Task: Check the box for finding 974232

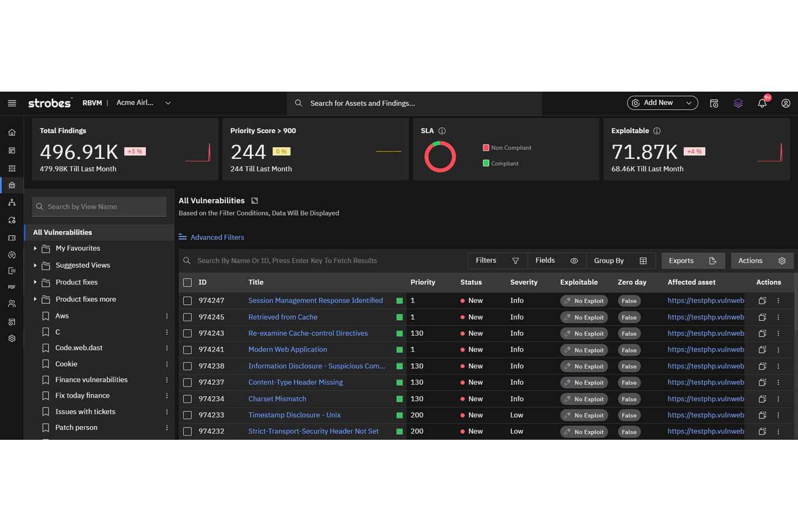Action: [188, 432]
